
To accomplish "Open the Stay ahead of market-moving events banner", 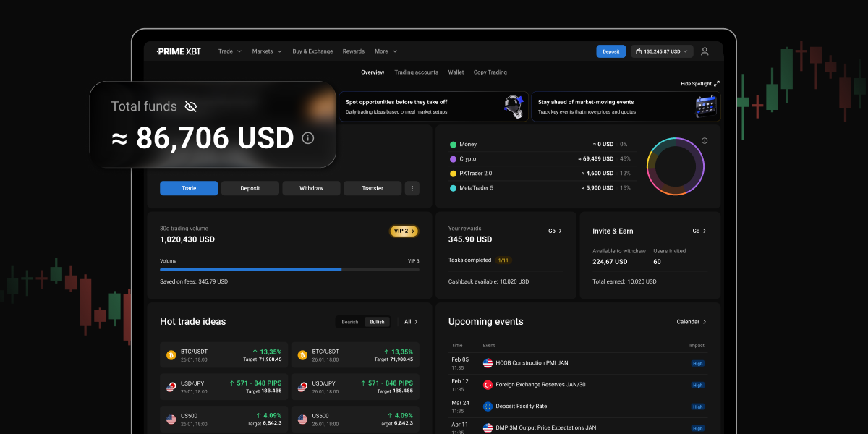I will pyautogui.click(x=626, y=106).
